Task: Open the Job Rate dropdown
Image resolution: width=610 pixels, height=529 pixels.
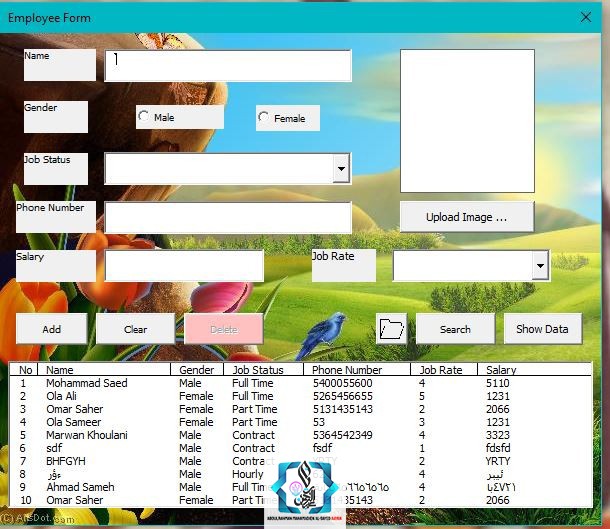Action: pyautogui.click(x=540, y=266)
